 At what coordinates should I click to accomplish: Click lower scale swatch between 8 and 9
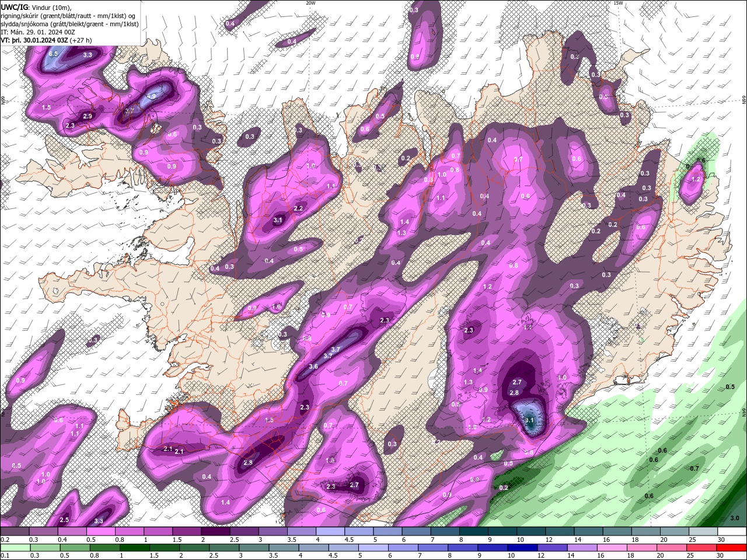click(x=463, y=547)
